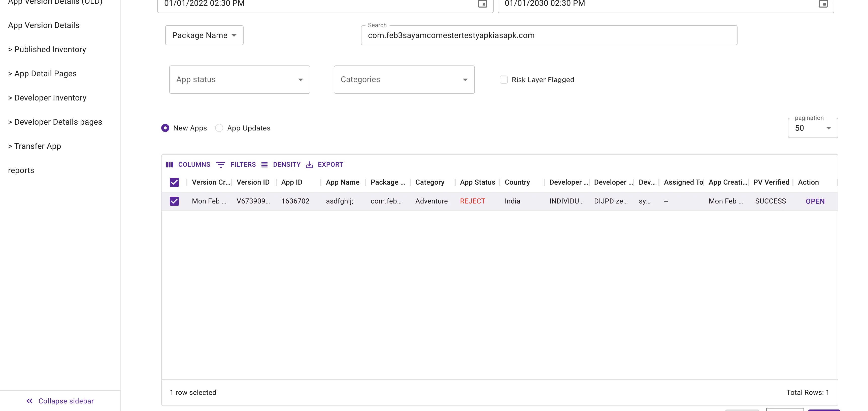Open Transfer App sidebar item
The image size is (868, 411).
[34, 146]
